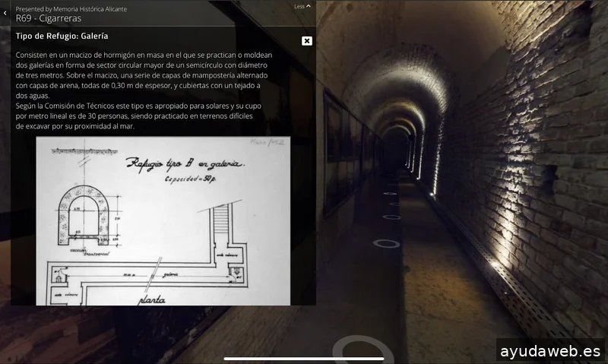The width and height of the screenshot is (608, 364).
Task: Go to the third floor ring marker
Action: tap(391, 203)
